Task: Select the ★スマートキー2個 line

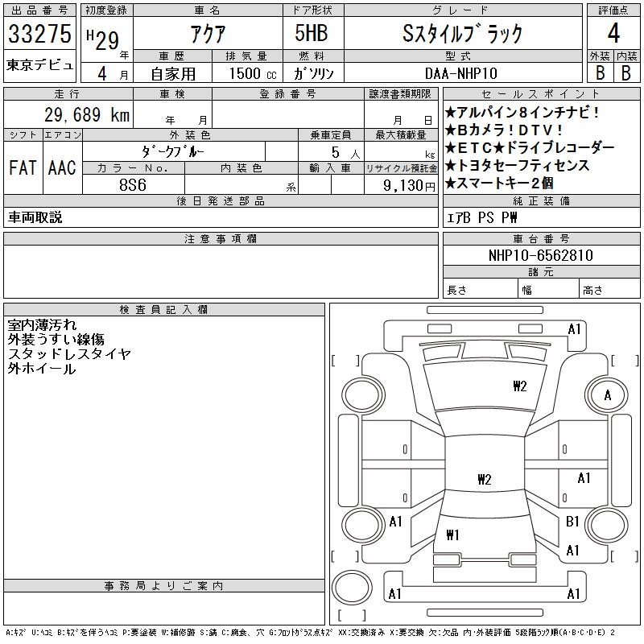Action: coord(499,183)
